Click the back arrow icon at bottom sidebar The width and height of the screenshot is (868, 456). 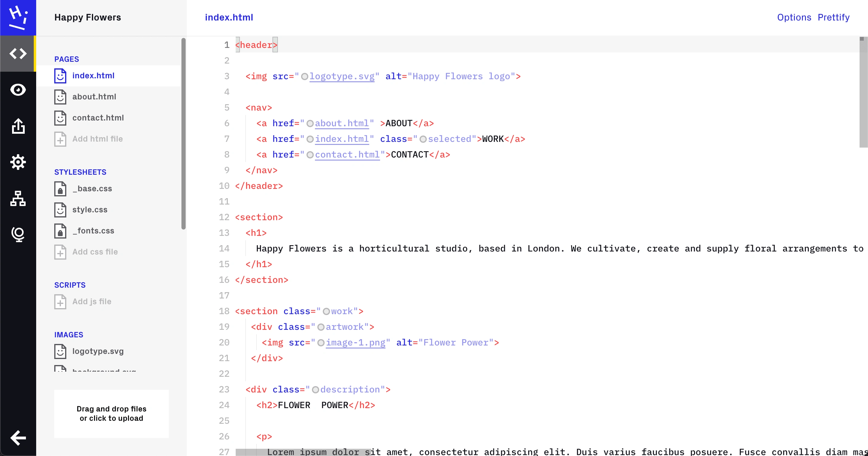(x=18, y=438)
